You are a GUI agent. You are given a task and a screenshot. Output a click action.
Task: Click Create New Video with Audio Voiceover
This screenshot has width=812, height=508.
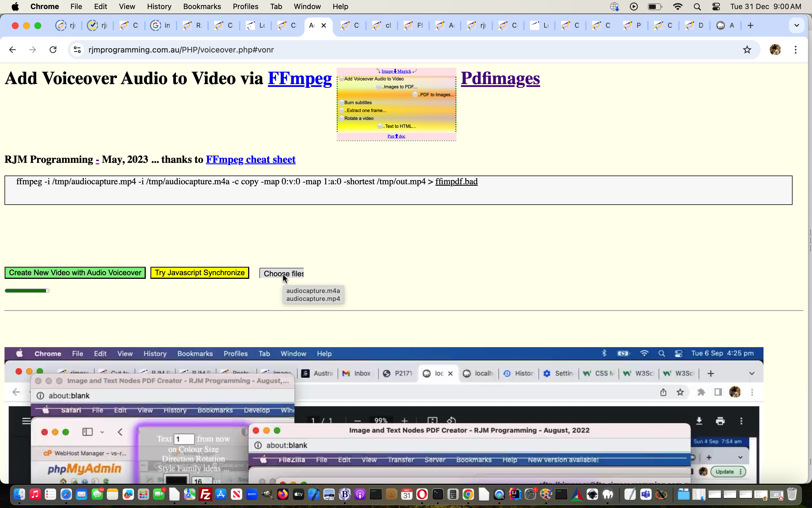click(75, 273)
